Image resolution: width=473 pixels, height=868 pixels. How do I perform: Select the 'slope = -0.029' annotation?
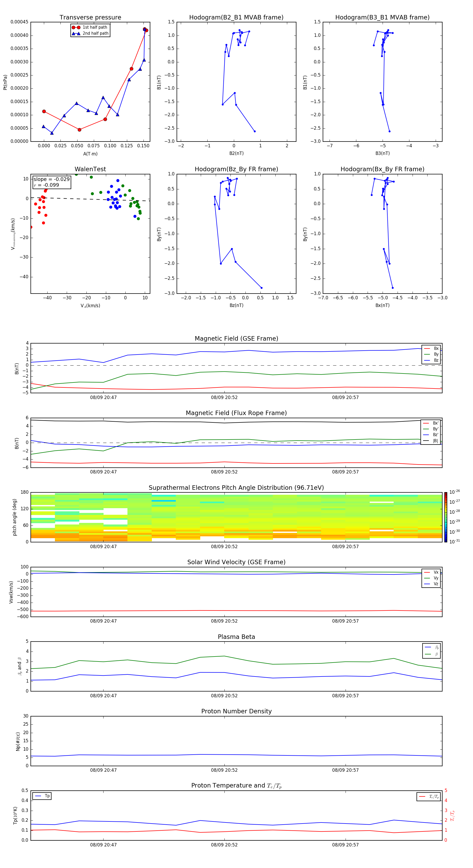point(52,179)
